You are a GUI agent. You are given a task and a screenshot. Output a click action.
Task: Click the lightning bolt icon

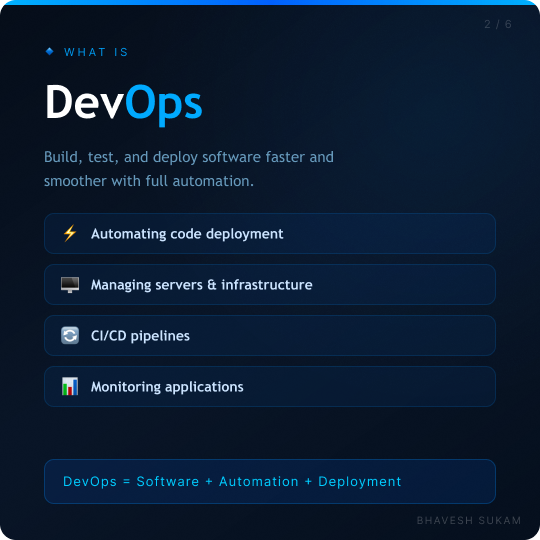[70, 233]
